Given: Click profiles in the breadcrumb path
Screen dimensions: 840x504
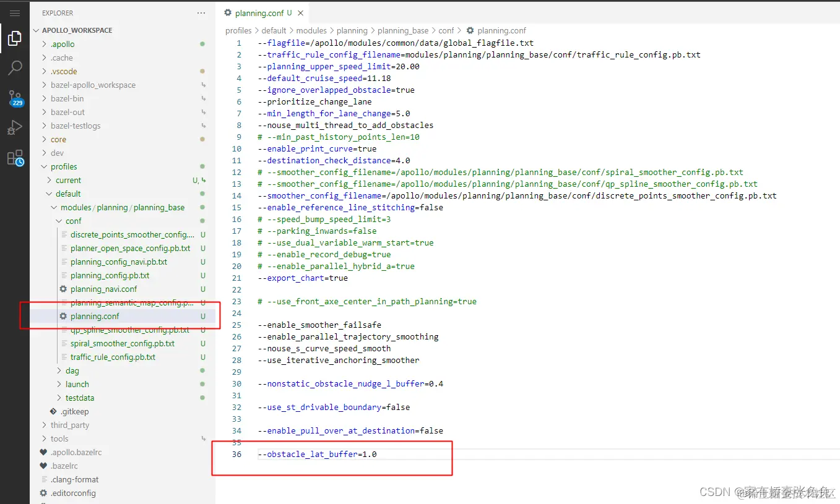Looking at the screenshot, I should tap(238, 30).
